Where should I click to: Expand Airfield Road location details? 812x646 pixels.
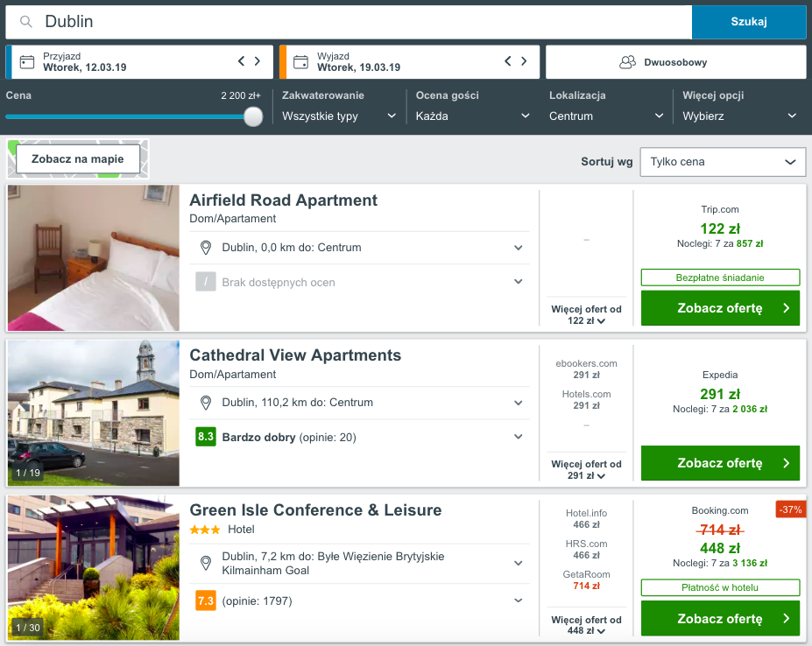[519, 248]
